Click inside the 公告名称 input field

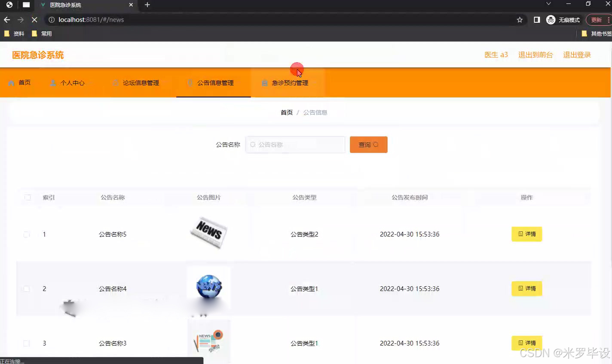[297, 145]
